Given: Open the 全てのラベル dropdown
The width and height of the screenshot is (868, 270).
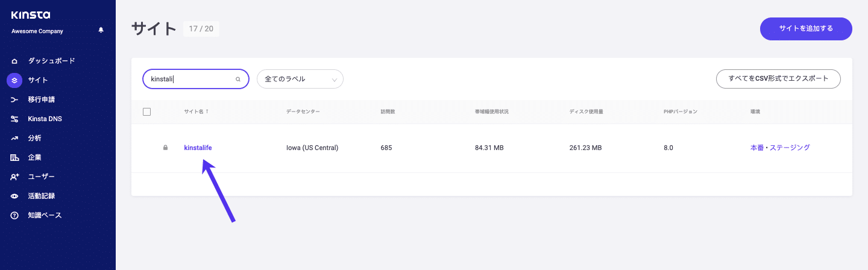Looking at the screenshot, I should (300, 79).
